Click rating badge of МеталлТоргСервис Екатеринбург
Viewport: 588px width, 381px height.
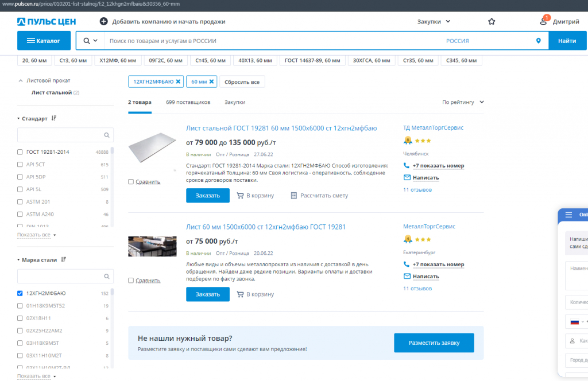pyautogui.click(x=408, y=239)
